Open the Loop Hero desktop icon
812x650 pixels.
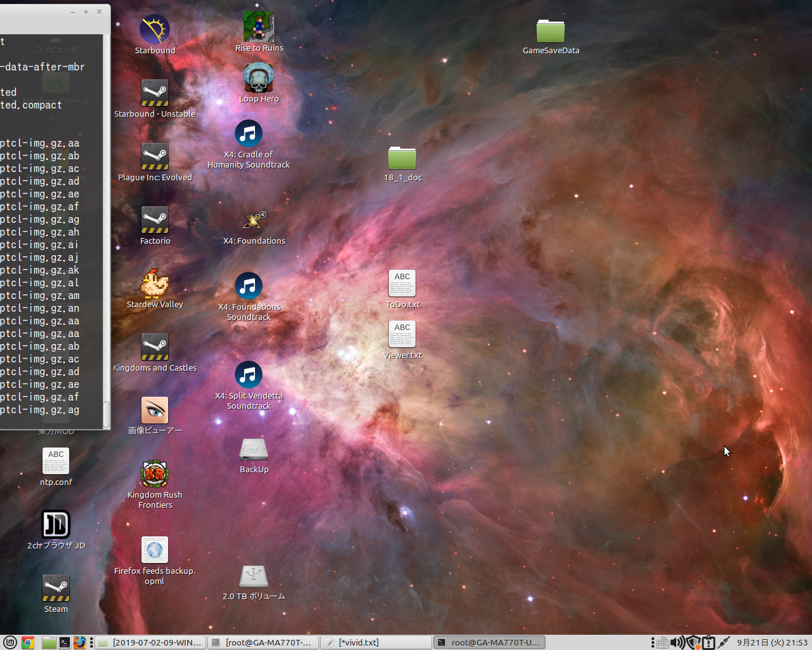tap(259, 79)
